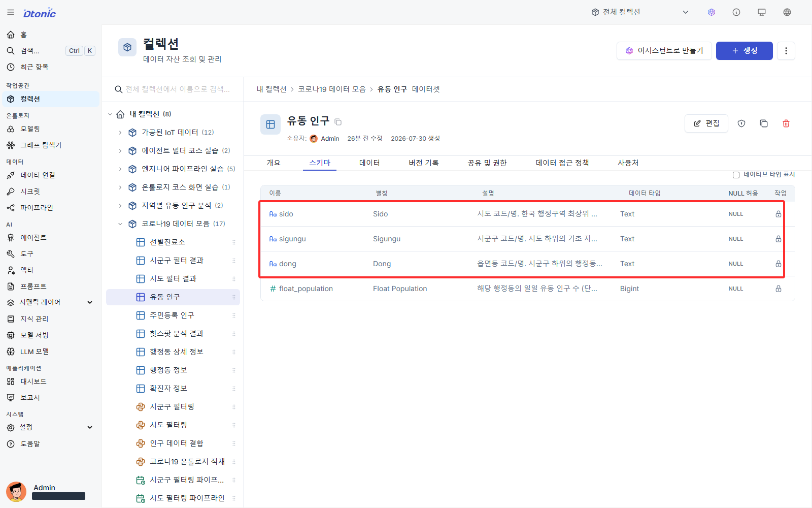The height and width of the screenshot is (508, 812).
Task: Switch to the 개요 tab
Action: (x=274, y=163)
